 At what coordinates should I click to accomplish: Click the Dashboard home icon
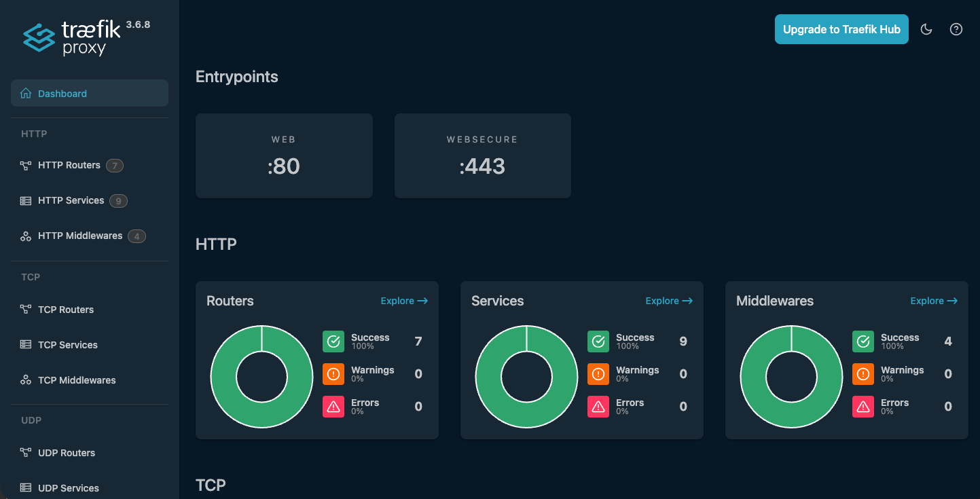[26, 94]
